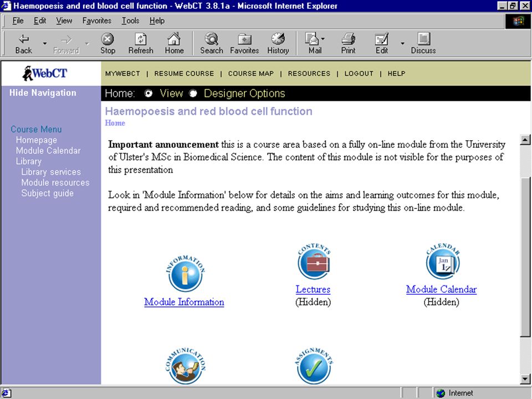Click the vertical scrollbar thumb

pyautogui.click(x=525, y=257)
